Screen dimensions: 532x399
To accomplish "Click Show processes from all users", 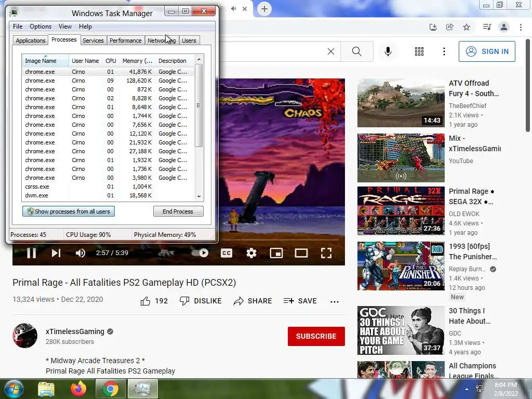I will pyautogui.click(x=69, y=211).
